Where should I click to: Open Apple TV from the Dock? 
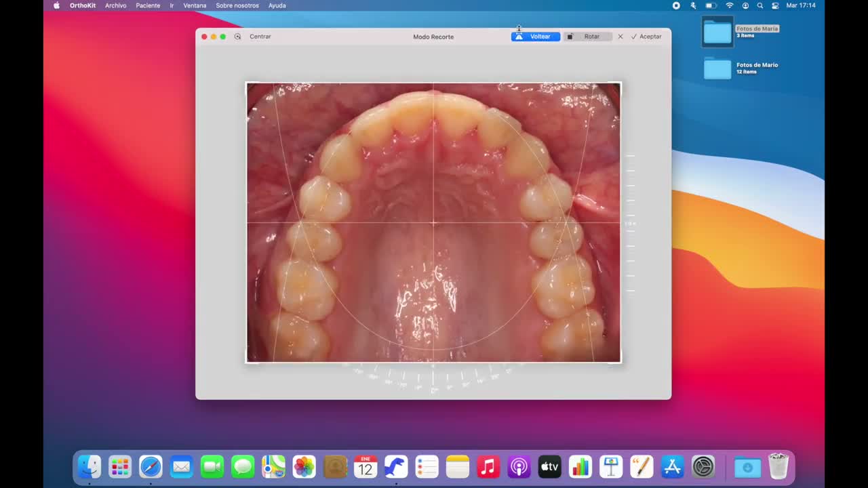click(549, 467)
